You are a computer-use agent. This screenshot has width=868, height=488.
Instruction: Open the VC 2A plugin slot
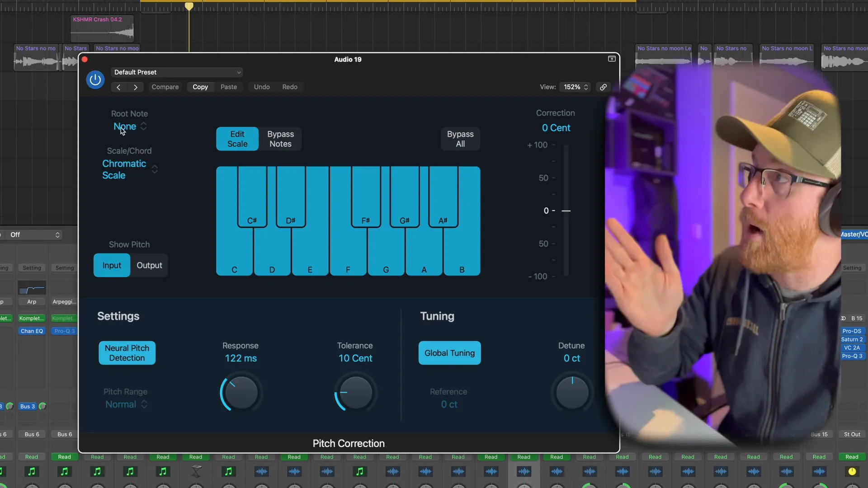click(x=852, y=348)
